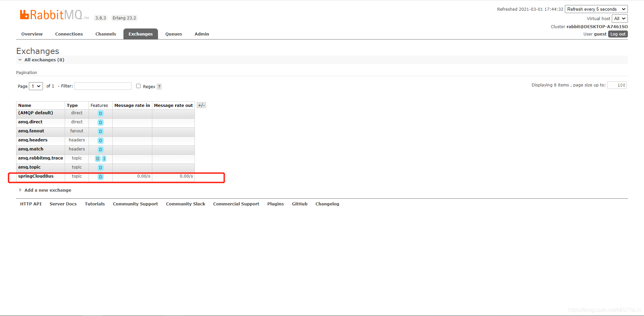Click the D feature badge for springCloudBus

point(101,177)
